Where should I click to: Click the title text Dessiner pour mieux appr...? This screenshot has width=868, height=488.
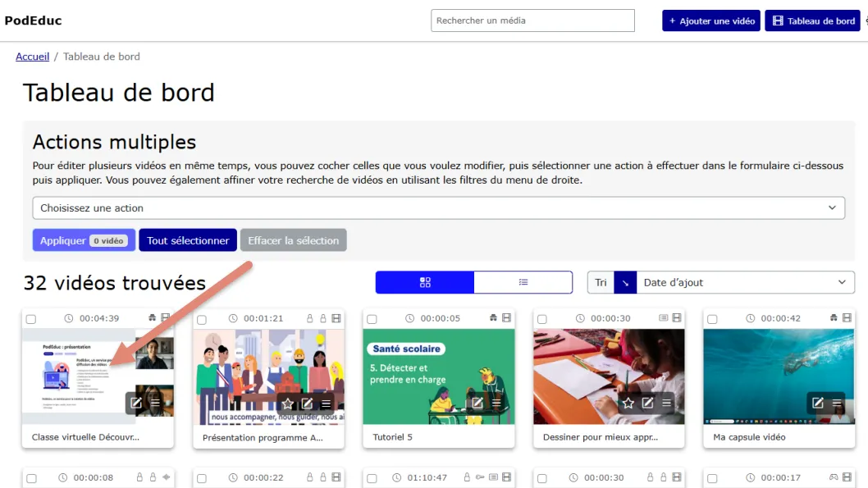601,437
